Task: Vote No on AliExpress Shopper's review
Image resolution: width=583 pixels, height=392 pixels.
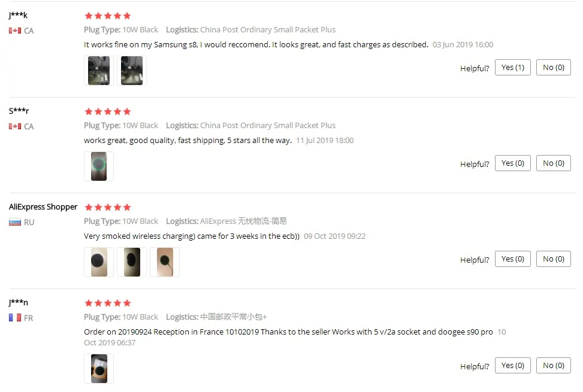Action: click(553, 259)
